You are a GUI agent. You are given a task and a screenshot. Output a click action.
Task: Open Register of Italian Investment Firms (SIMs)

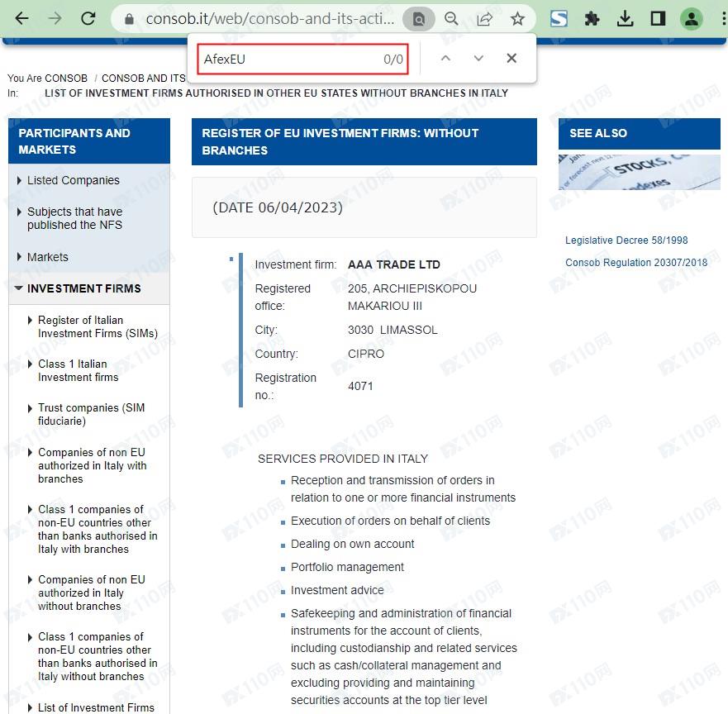pos(97,326)
